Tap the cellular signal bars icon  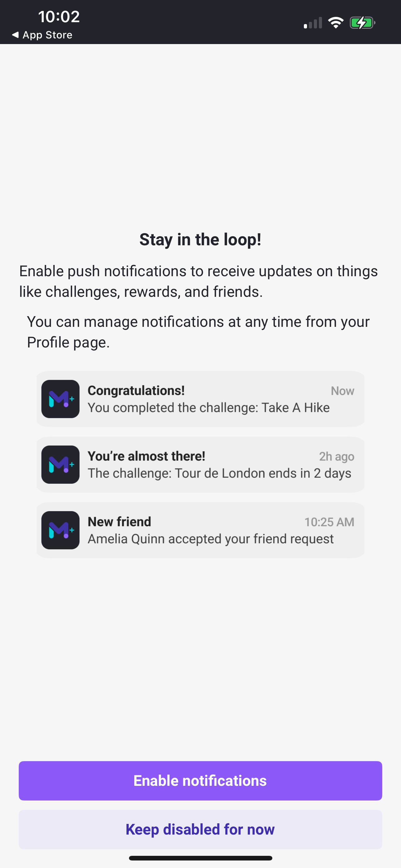pyautogui.click(x=313, y=23)
